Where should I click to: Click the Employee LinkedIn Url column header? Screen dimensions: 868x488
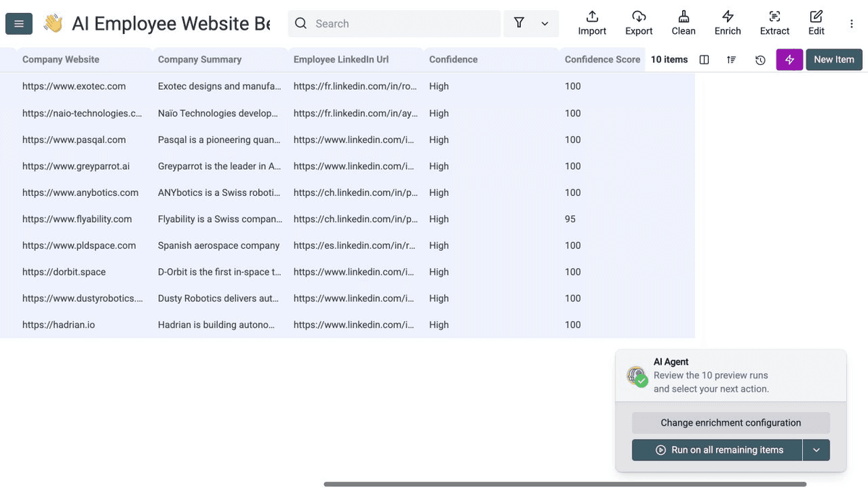coord(341,59)
